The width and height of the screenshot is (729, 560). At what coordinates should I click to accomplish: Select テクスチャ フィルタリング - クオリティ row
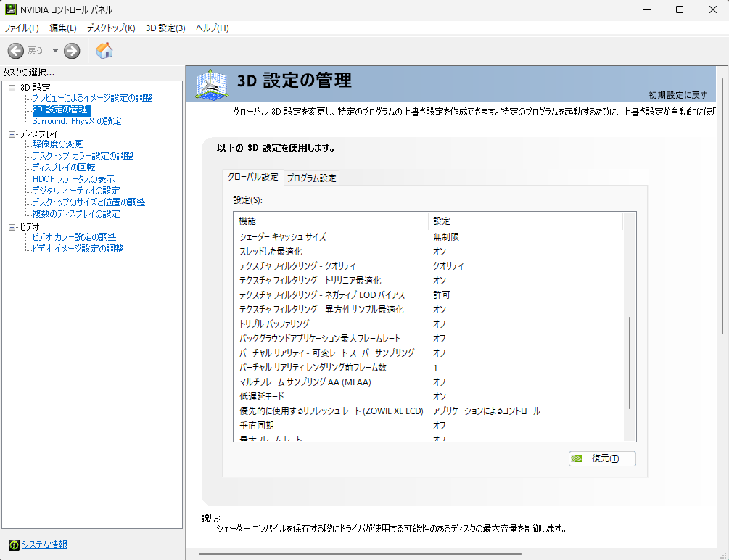(428, 266)
